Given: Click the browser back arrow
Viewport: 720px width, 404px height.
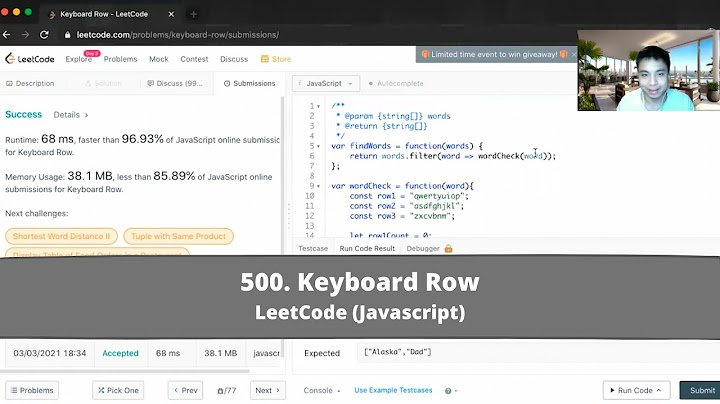Looking at the screenshot, I should coord(6,35).
